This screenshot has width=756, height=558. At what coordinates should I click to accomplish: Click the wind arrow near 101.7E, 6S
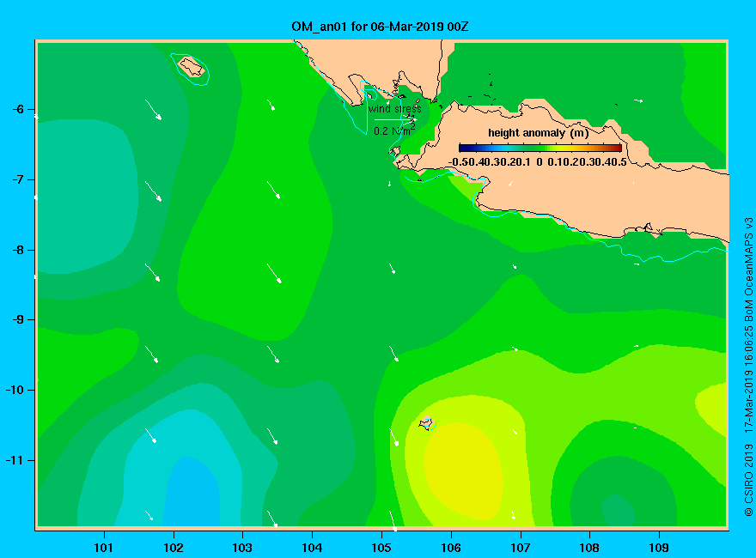coord(153,110)
